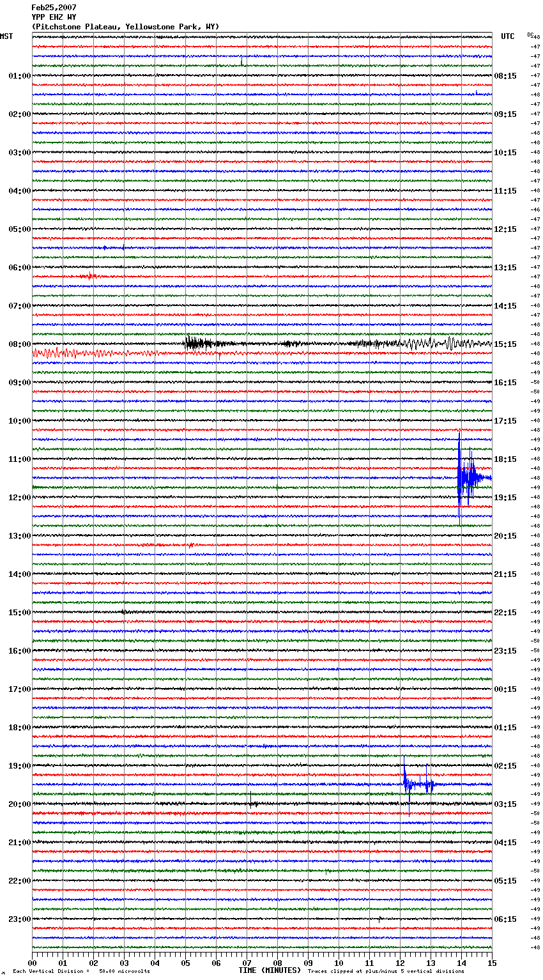Select the 02:00 MST time label
This screenshot has width=543, height=980.
pos(20,114)
